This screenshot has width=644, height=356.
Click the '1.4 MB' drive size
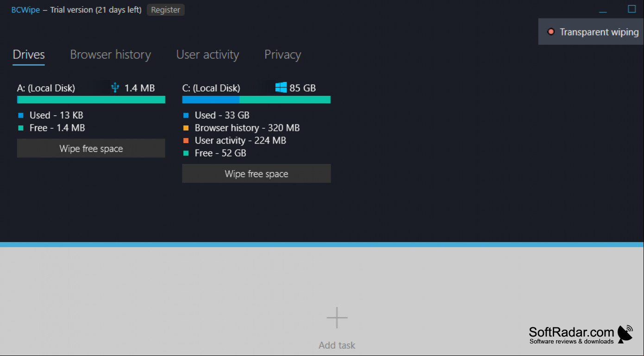coord(140,88)
